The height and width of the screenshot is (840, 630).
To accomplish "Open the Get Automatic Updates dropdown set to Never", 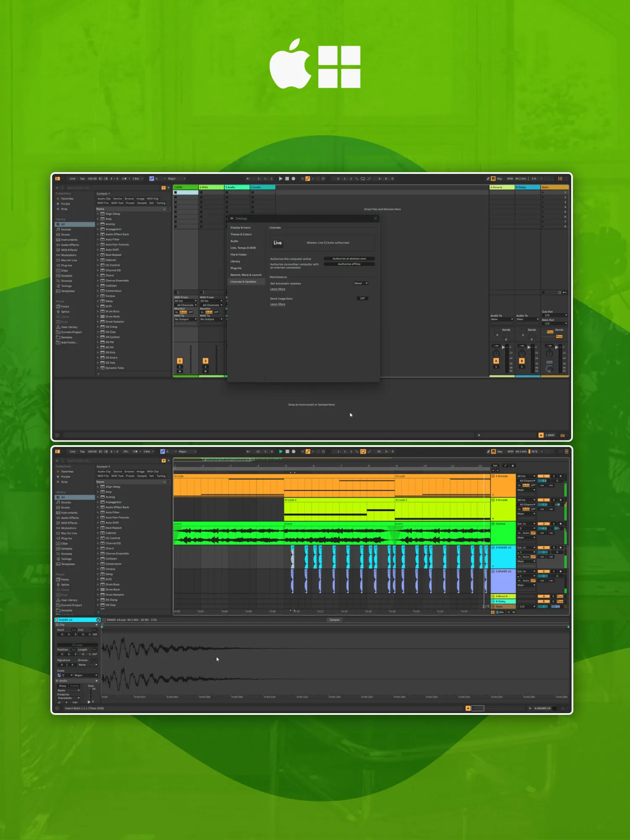I will coord(360,283).
